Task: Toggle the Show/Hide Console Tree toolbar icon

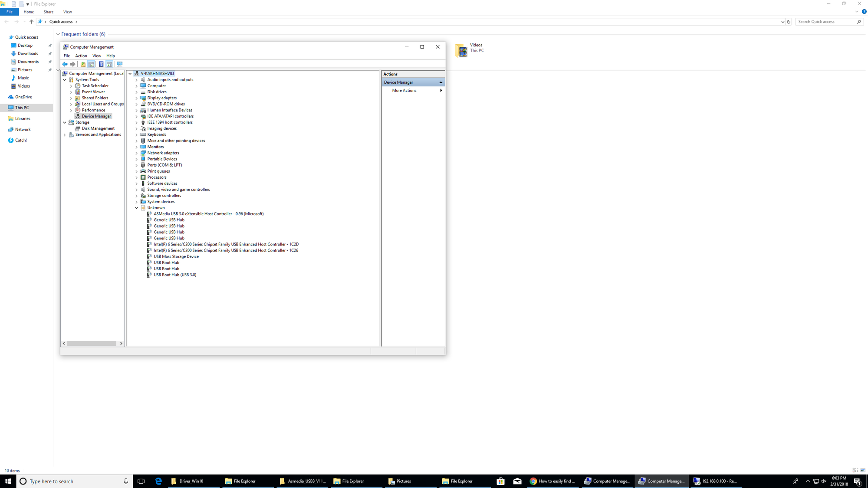Action: click(x=92, y=64)
